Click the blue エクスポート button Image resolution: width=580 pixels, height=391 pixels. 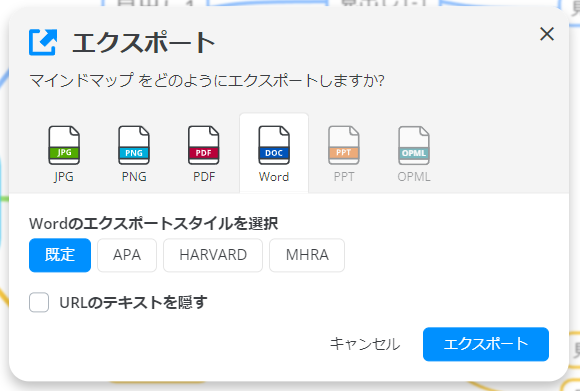click(x=486, y=344)
